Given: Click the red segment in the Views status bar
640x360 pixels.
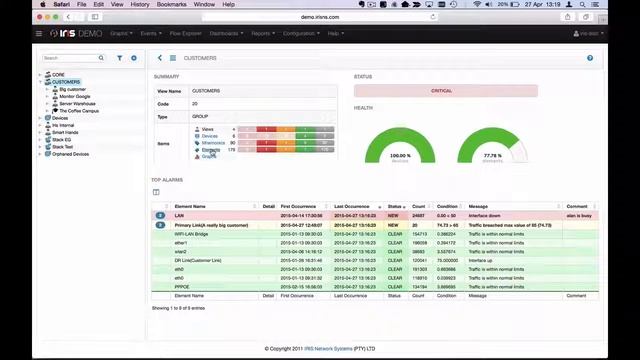Looking at the screenshot, I should coord(266,129).
